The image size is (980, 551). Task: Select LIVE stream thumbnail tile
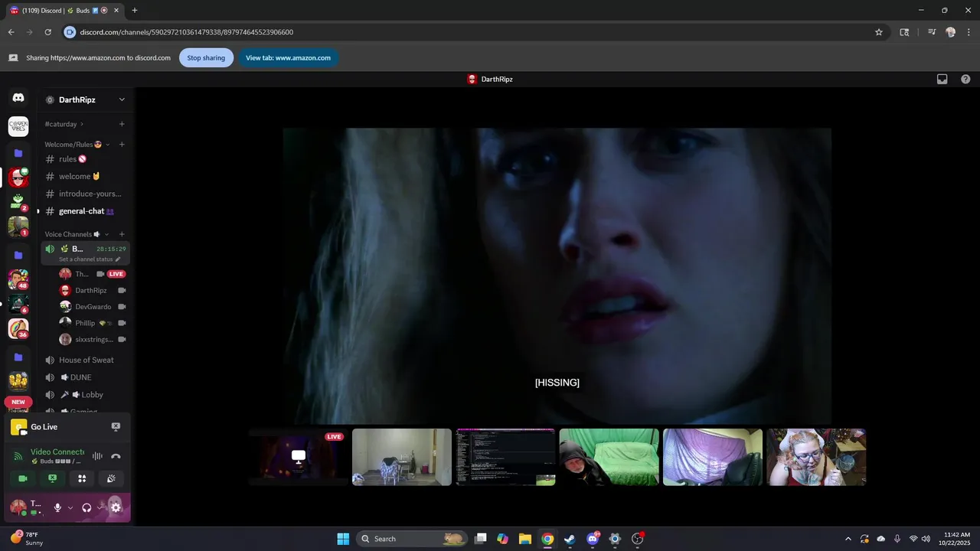[x=298, y=457]
